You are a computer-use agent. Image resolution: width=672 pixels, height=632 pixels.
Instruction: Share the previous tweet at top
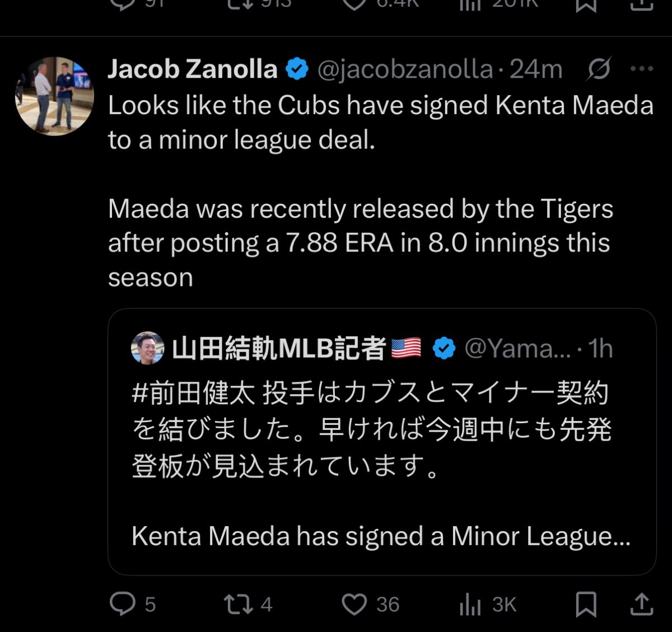pos(642,6)
